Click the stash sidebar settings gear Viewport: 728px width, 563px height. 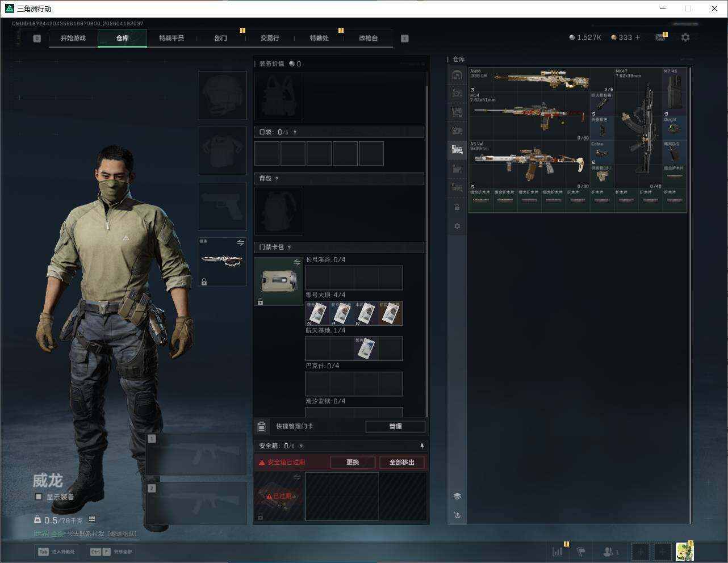[457, 226]
